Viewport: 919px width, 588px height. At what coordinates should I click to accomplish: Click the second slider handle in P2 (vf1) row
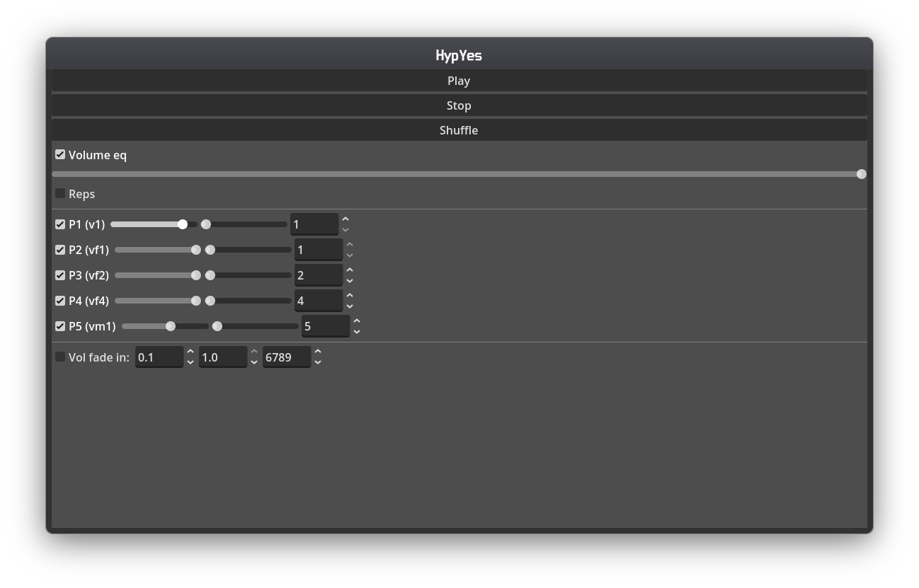pyautogui.click(x=210, y=250)
